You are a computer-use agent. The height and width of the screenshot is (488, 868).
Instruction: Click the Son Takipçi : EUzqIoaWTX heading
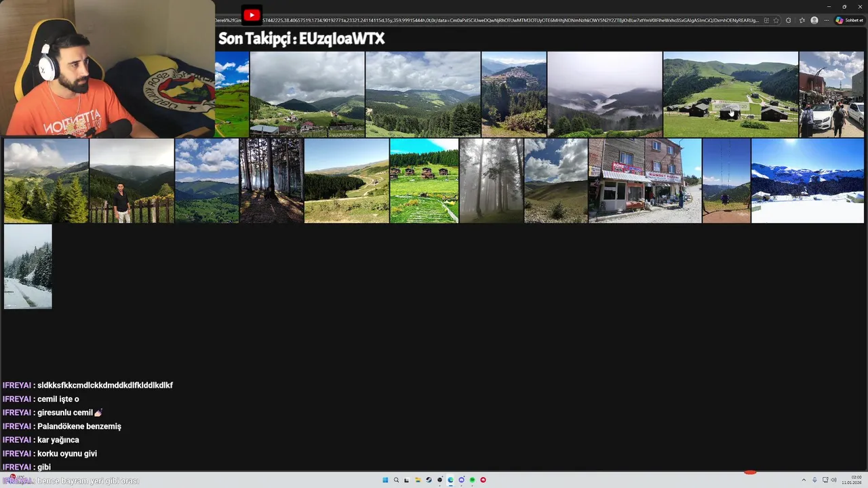click(x=302, y=39)
